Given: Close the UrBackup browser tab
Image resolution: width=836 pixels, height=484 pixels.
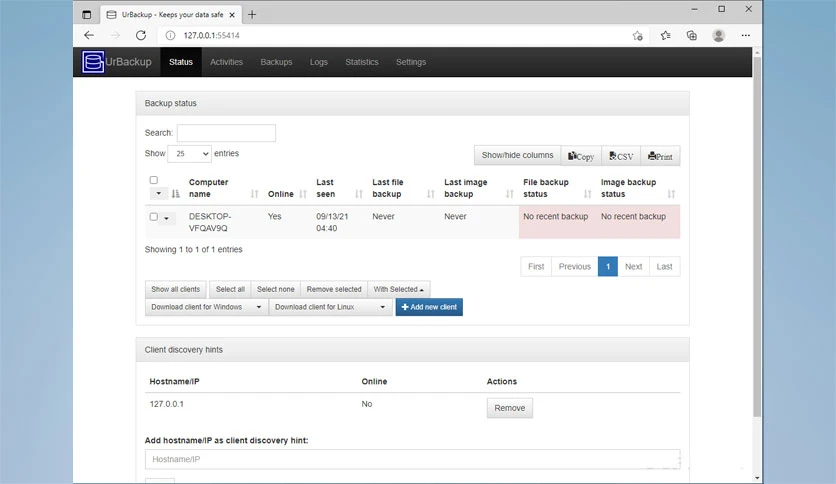Looking at the screenshot, I should pos(232,15).
